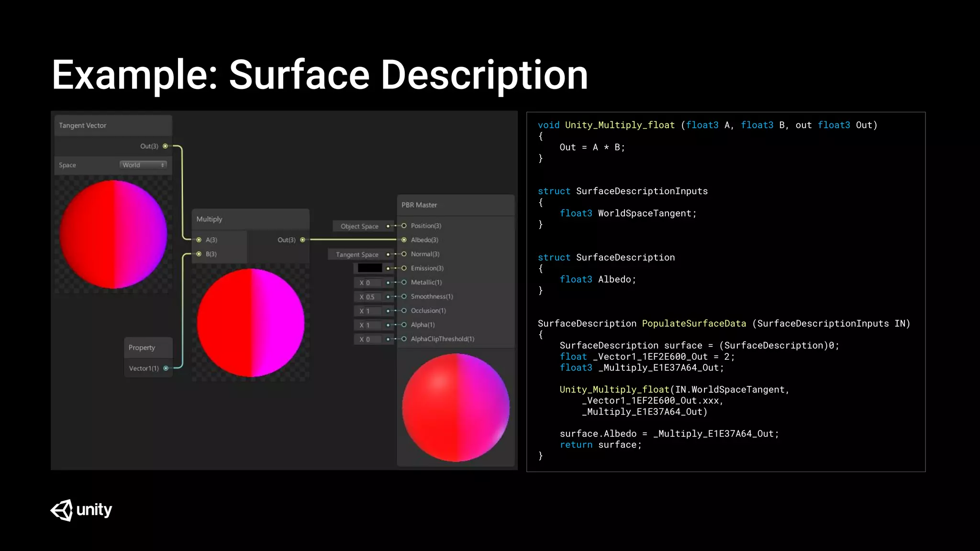Image resolution: width=980 pixels, height=551 pixels.
Task: Open the black Emission color swatch
Action: point(369,268)
